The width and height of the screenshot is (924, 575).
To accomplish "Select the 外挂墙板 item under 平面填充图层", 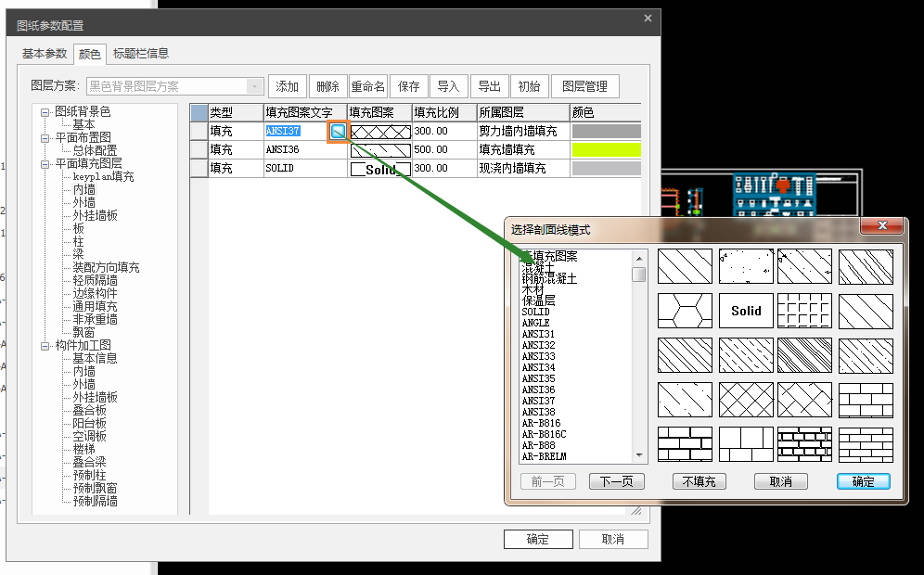I will coord(96,215).
